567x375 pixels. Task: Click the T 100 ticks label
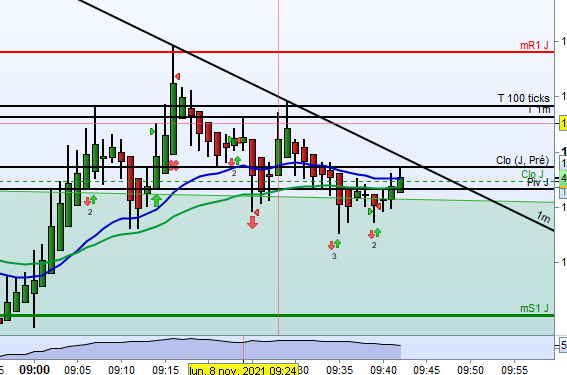pos(524,98)
